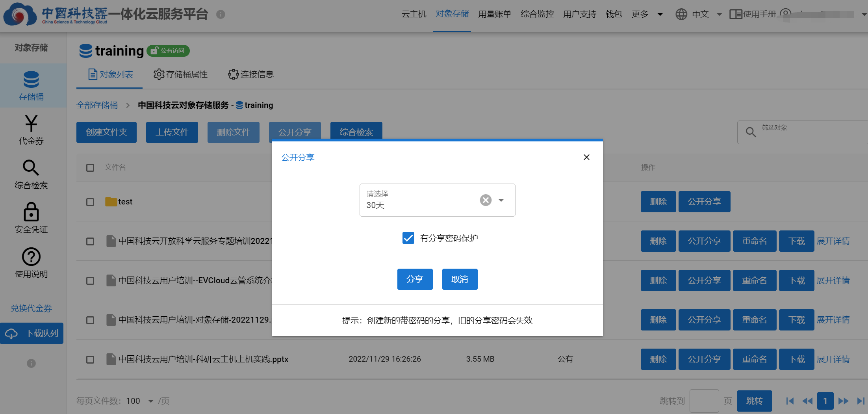The height and width of the screenshot is (414, 868).
Task: Click file icon of 对象存储-20221129 row
Action: click(111, 320)
